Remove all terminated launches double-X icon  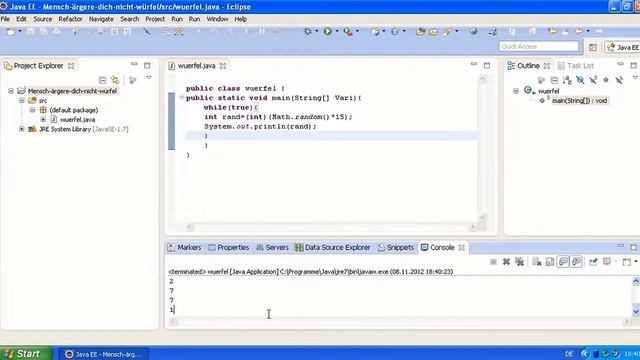click(519, 262)
